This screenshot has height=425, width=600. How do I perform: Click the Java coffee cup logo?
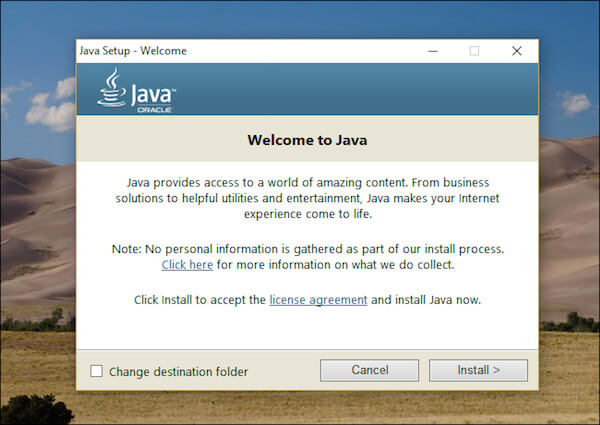112,88
